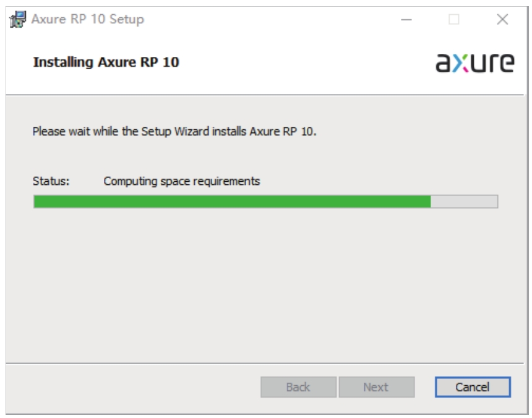Cancel the Axure RP 10 installation
The image size is (532, 418).
pos(473,387)
